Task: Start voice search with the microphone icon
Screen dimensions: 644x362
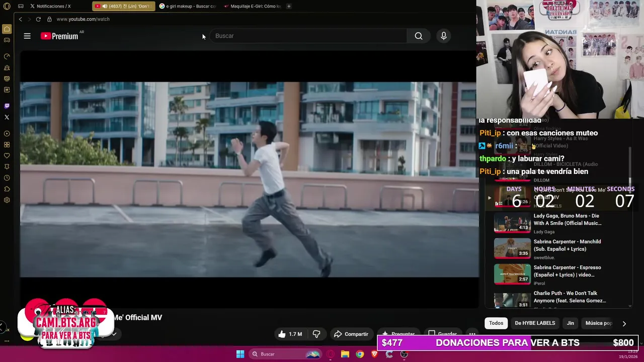Action: pos(444,36)
